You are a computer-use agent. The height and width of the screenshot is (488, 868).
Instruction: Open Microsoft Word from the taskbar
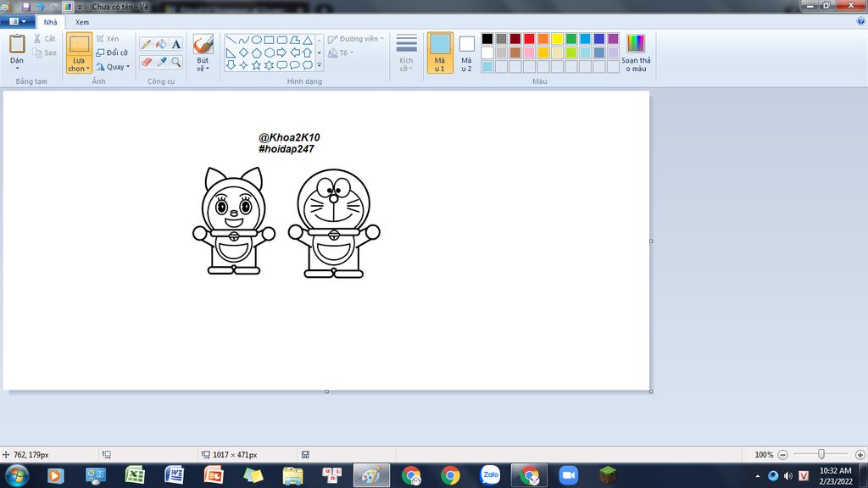pos(175,475)
